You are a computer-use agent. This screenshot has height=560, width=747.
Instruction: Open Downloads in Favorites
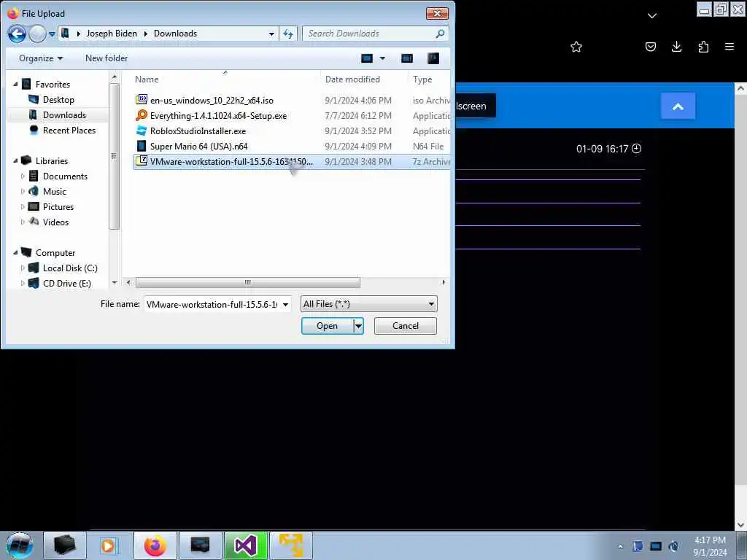click(x=64, y=114)
